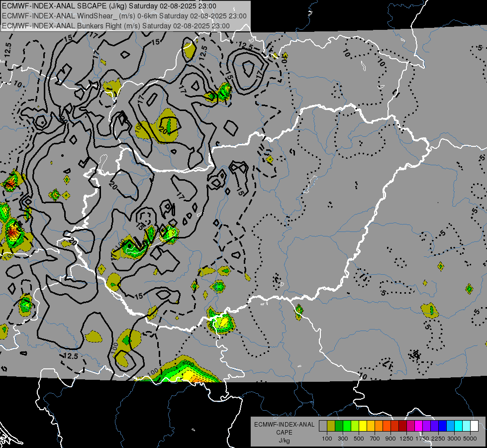This screenshot has height=448, width=487.
Task: Select the olive swatch in CAPE legend
Action: [331, 426]
